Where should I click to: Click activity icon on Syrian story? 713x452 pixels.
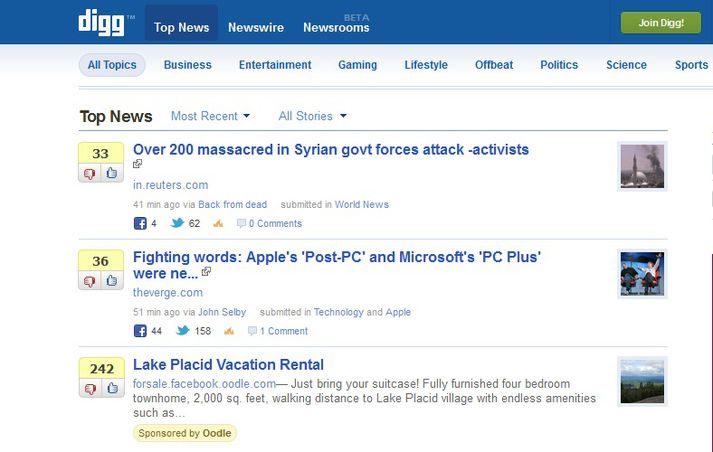[x=218, y=223]
